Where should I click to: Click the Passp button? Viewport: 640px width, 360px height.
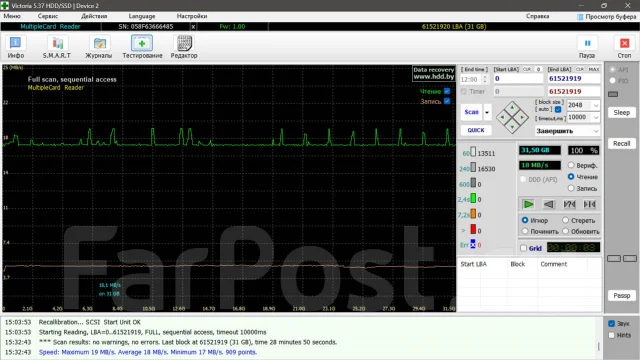pos(622,296)
